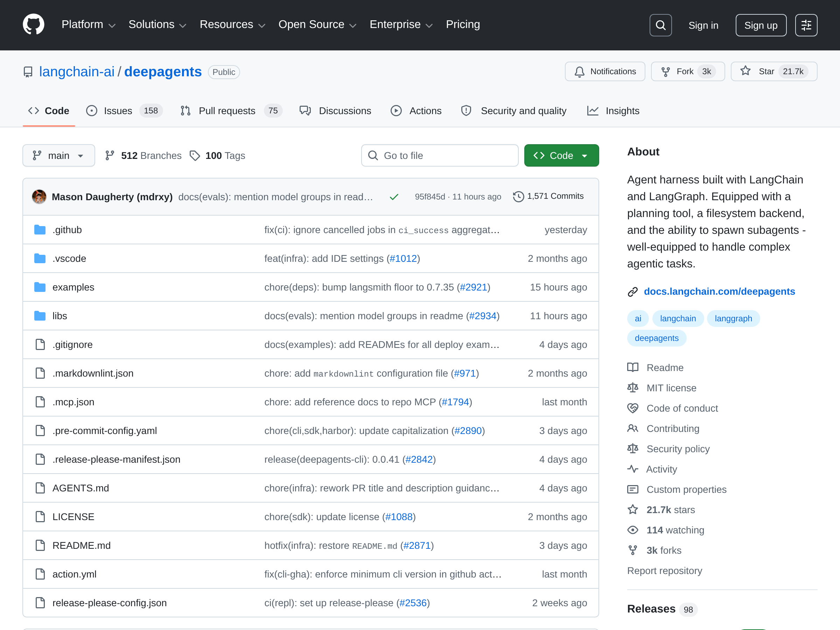Click the tags icon next to 100 Tags

(195, 156)
